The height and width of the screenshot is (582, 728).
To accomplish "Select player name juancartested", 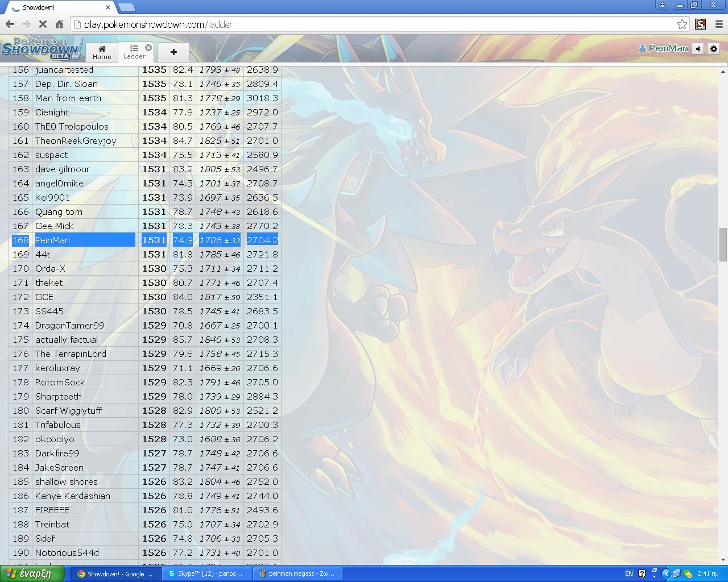I will tap(64, 69).
